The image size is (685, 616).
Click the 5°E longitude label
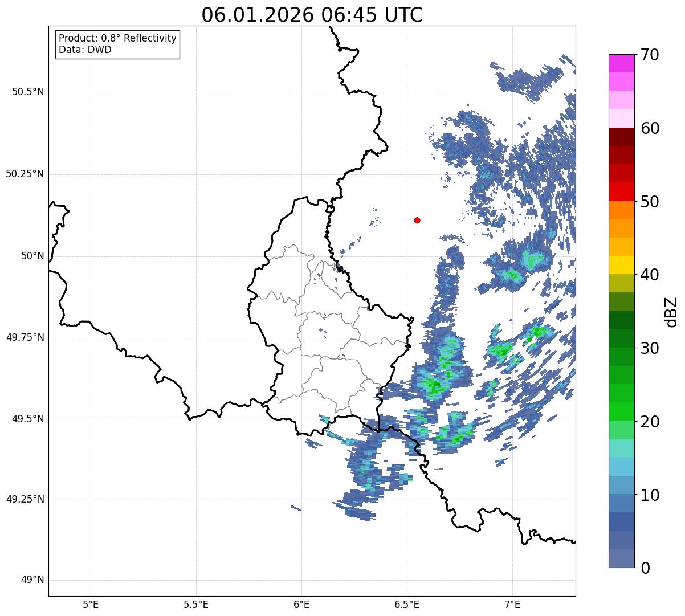[x=91, y=605]
